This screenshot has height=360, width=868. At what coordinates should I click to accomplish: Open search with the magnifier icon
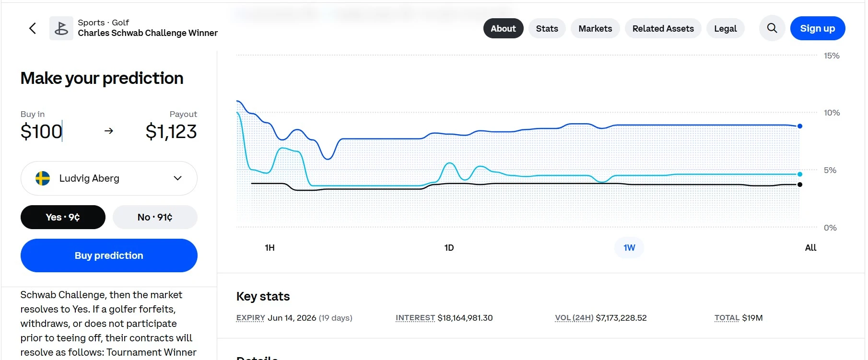pos(772,28)
